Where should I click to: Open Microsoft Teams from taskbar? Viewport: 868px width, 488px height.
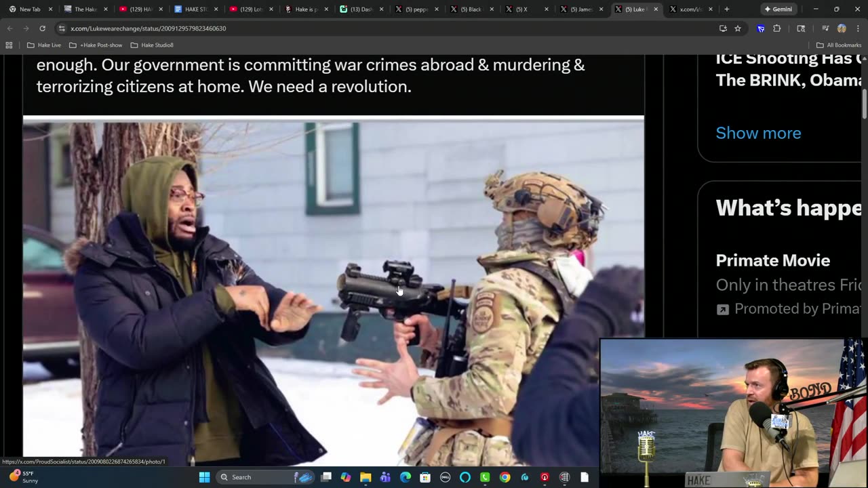click(x=385, y=477)
